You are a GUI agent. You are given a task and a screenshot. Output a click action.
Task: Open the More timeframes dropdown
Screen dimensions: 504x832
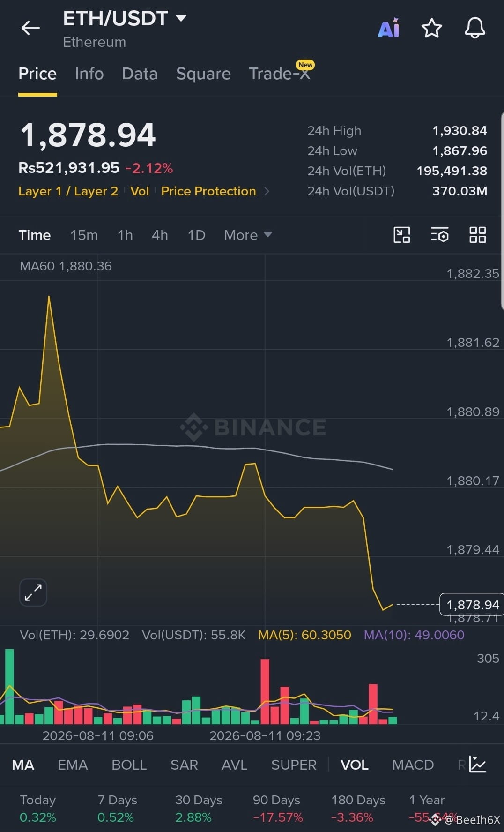click(x=248, y=235)
